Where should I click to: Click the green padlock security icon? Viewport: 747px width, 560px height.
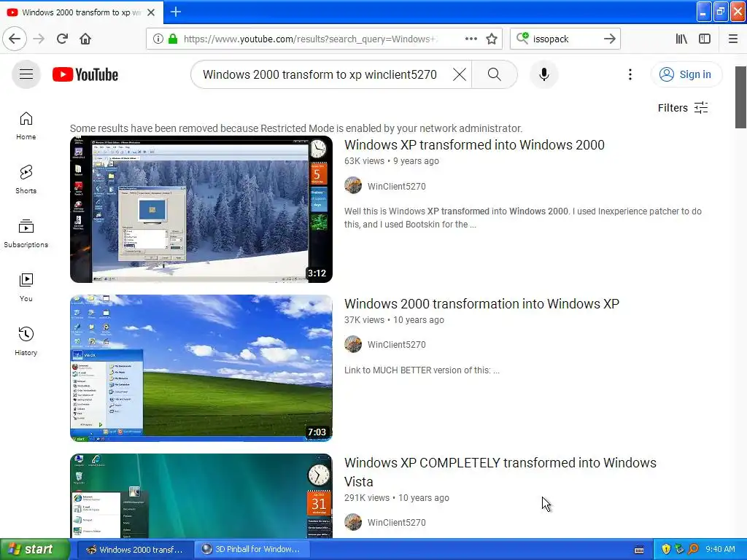click(x=174, y=39)
